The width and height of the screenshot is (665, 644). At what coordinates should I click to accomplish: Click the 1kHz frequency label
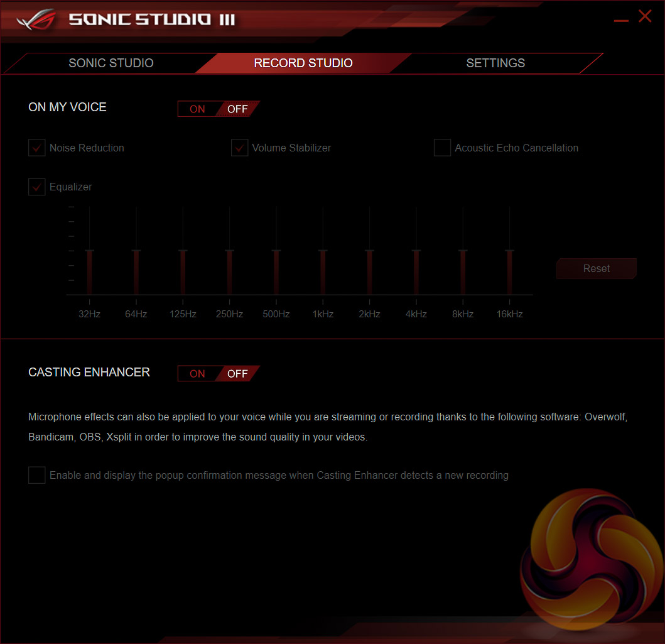(323, 314)
